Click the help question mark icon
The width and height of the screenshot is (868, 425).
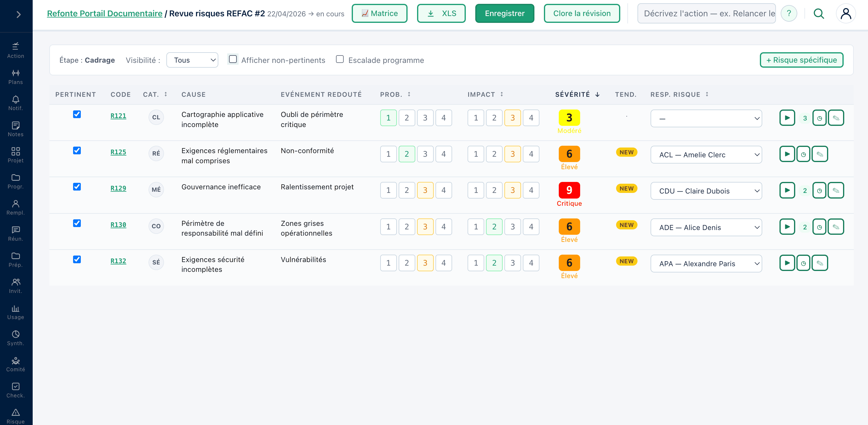pyautogui.click(x=789, y=13)
